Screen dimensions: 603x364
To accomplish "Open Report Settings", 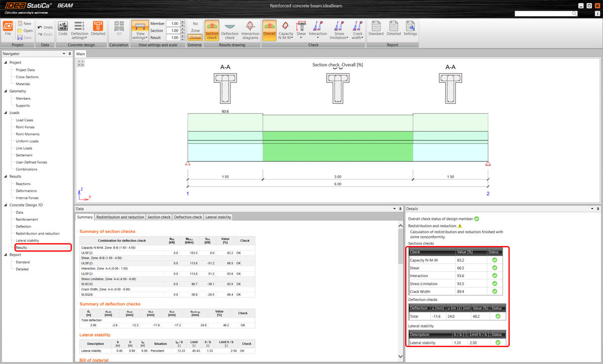I will click(x=411, y=29).
